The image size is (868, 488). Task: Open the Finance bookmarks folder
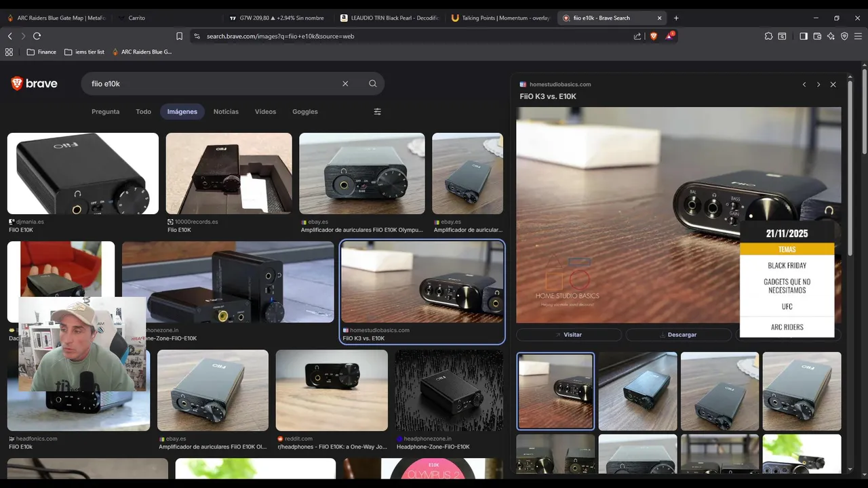pyautogui.click(x=41, y=52)
